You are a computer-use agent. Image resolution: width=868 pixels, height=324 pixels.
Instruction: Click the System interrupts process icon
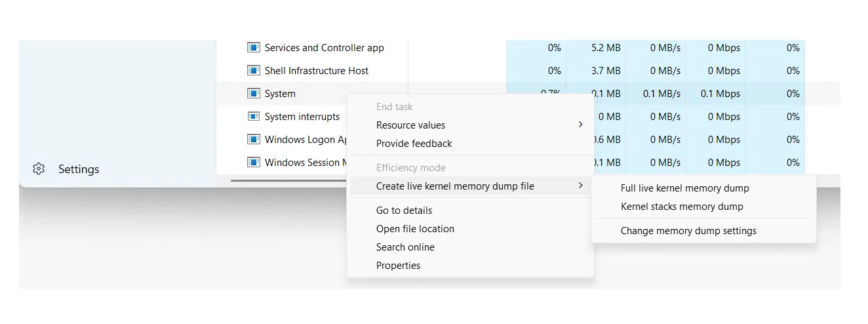(x=254, y=117)
